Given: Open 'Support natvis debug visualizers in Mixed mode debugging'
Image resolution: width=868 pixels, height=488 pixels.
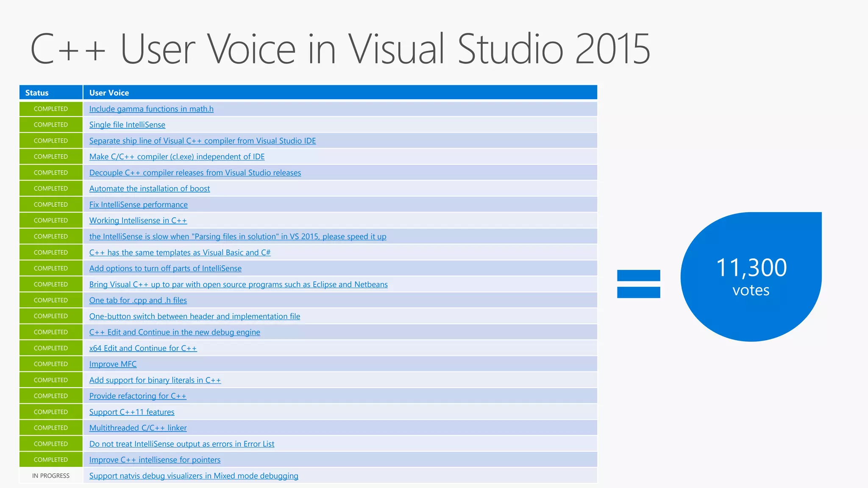Looking at the screenshot, I should click(x=194, y=476).
